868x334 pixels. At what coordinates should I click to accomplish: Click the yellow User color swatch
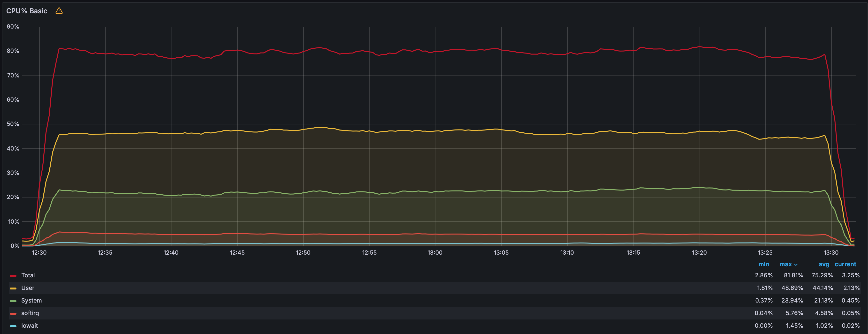[13, 288]
